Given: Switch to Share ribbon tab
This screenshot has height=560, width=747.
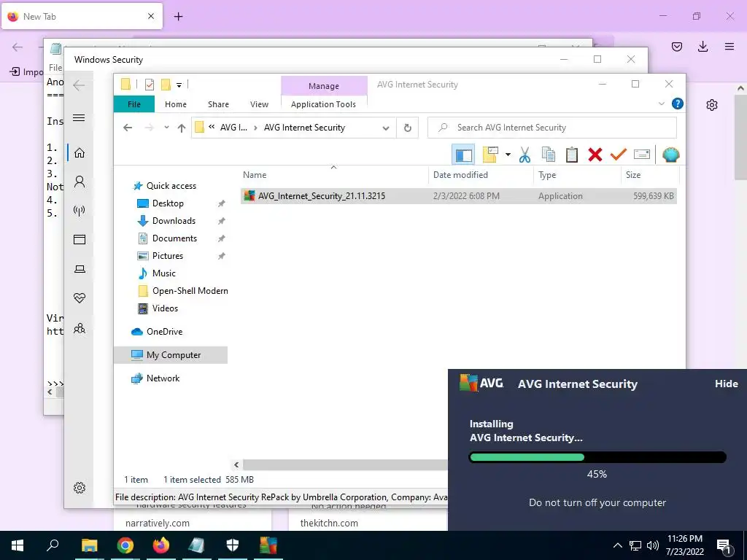Looking at the screenshot, I should 218,104.
